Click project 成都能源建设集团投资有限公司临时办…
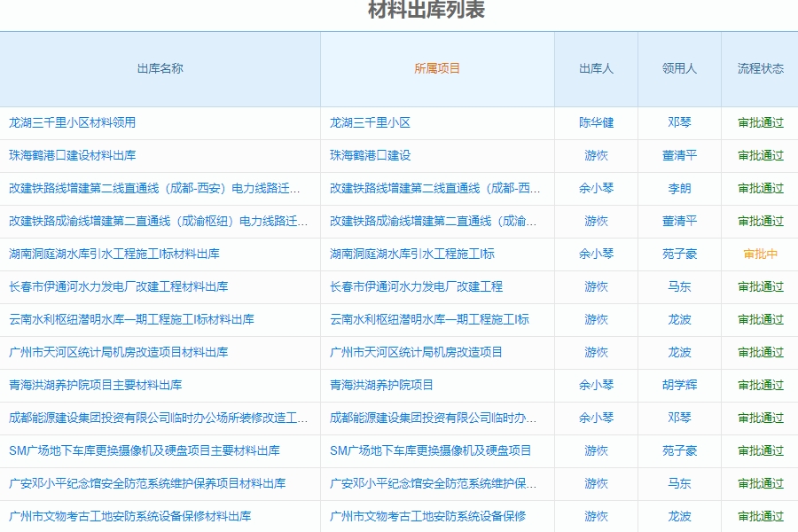 coord(433,418)
